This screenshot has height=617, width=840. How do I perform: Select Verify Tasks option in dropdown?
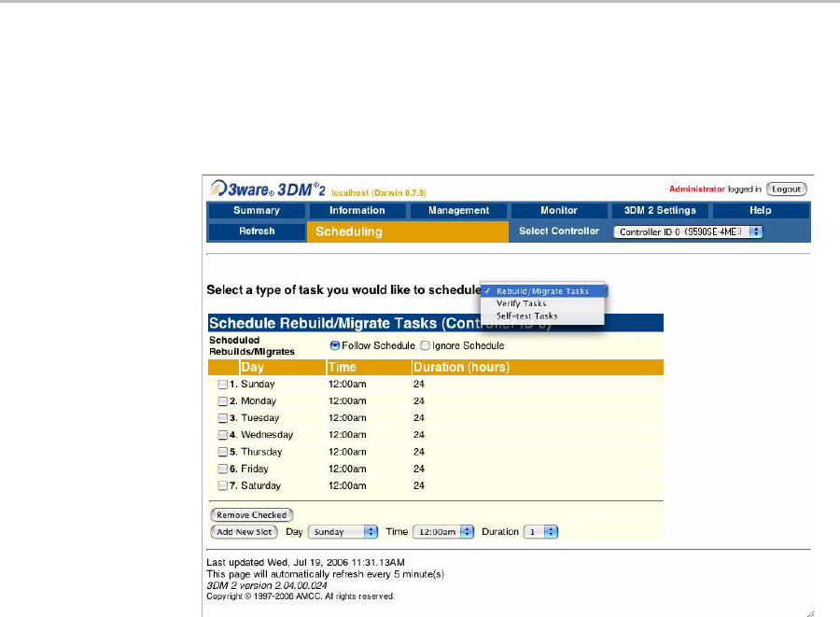pyautogui.click(x=542, y=303)
